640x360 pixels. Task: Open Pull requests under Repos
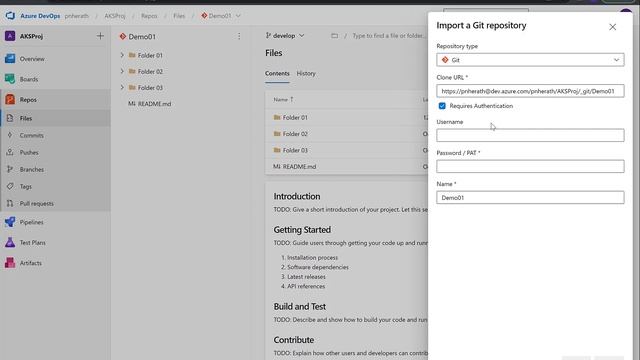(36, 204)
